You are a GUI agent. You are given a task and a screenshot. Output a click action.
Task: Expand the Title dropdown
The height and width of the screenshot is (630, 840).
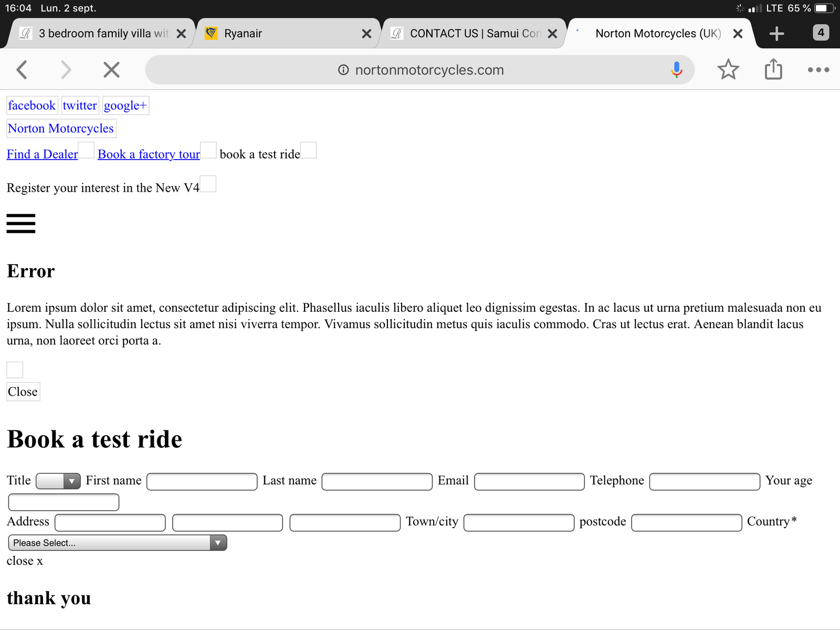point(58,481)
